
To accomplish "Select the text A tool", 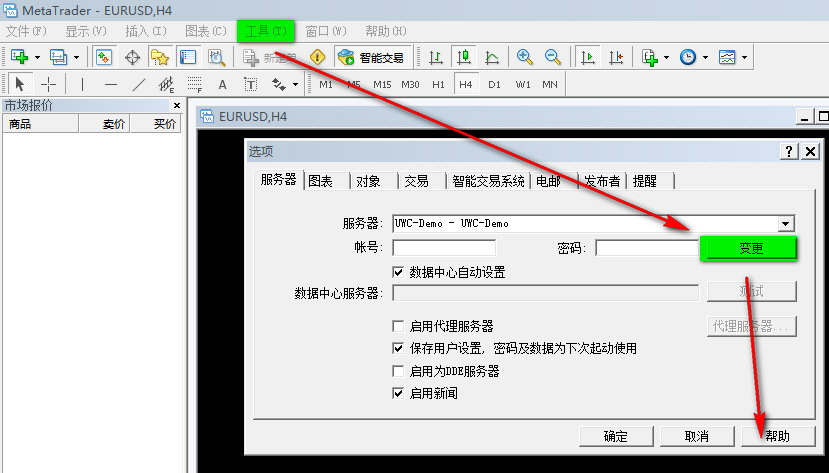I will pos(223,85).
